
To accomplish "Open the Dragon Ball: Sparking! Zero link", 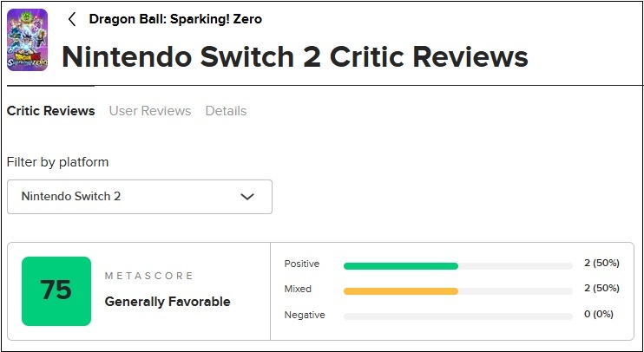I will coord(175,19).
